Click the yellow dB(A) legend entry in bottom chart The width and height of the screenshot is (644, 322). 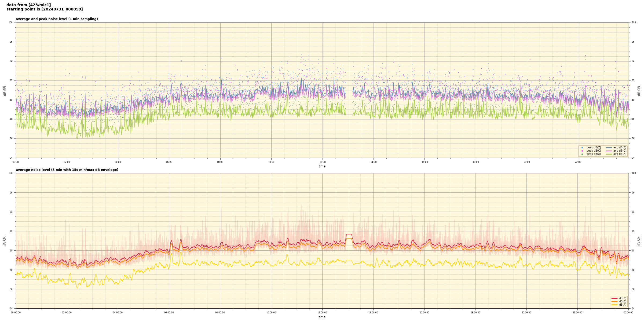pos(614,305)
